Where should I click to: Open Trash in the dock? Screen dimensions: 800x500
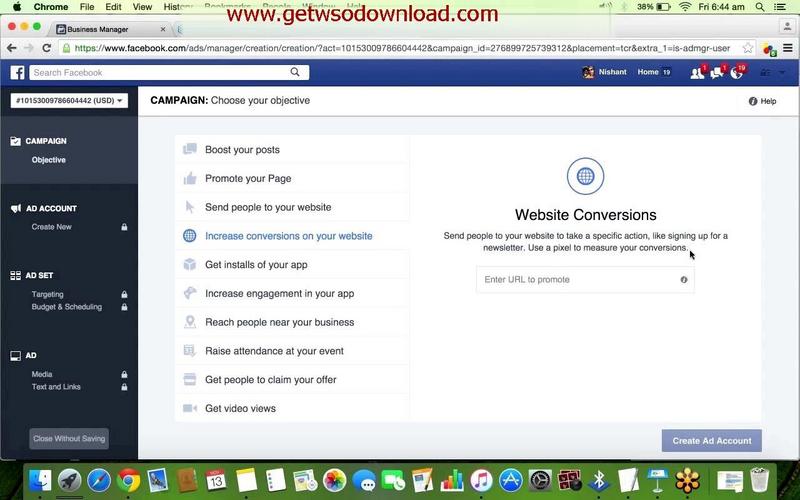760,481
